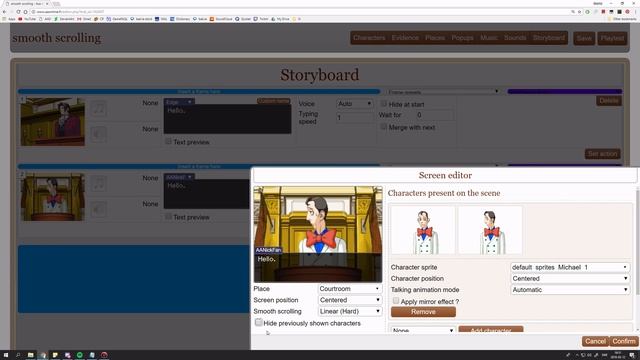The height and width of the screenshot is (360, 640).
Task: Confirm the Screen editor changes
Action: point(624,341)
